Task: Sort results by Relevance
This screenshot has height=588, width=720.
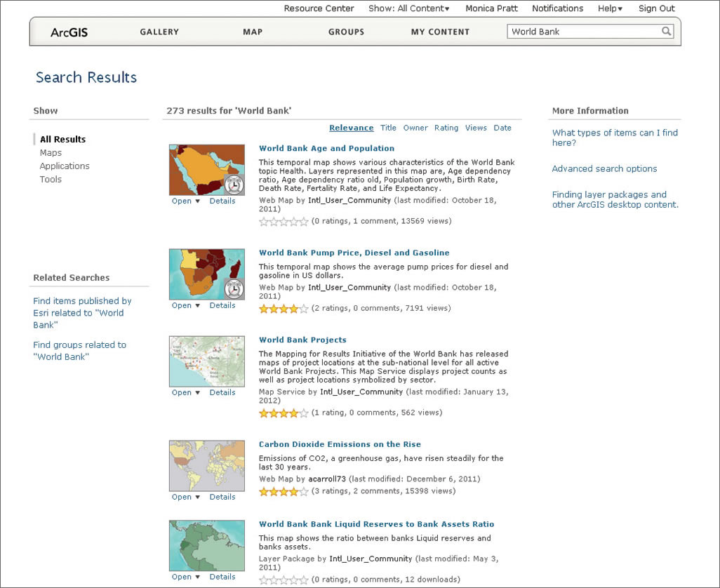Action: (x=352, y=128)
